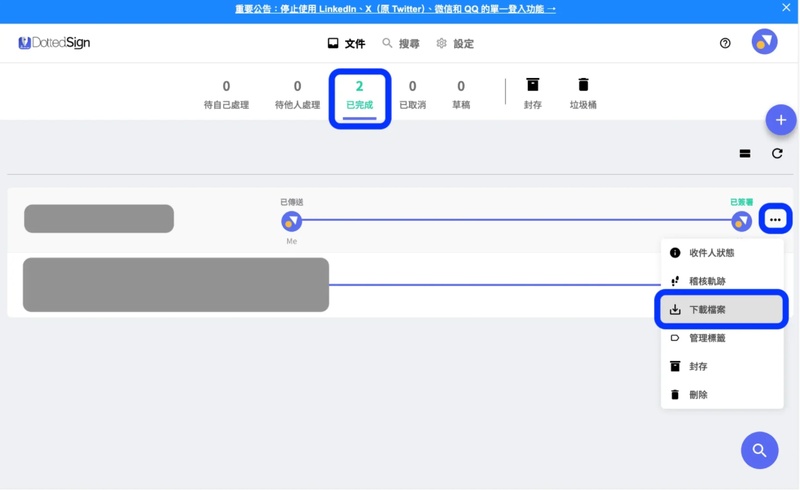This screenshot has width=800, height=490.
Task: Open the DottedSign logo home link
Action: click(x=54, y=43)
